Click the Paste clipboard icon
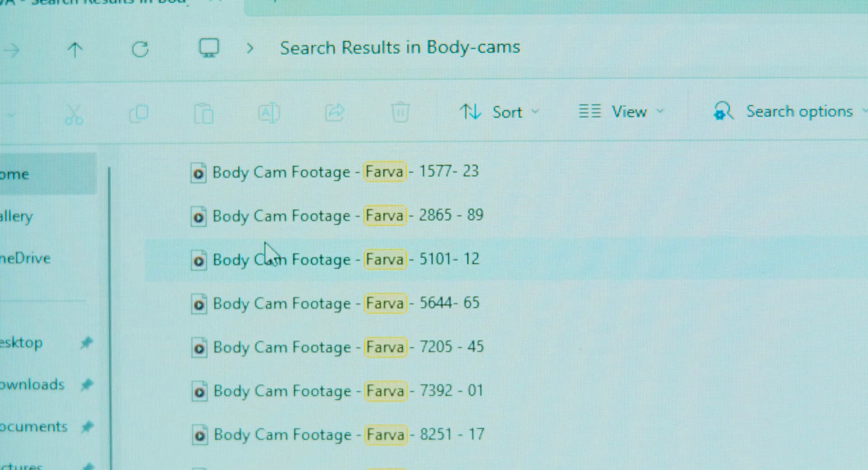868x470 pixels. point(203,113)
